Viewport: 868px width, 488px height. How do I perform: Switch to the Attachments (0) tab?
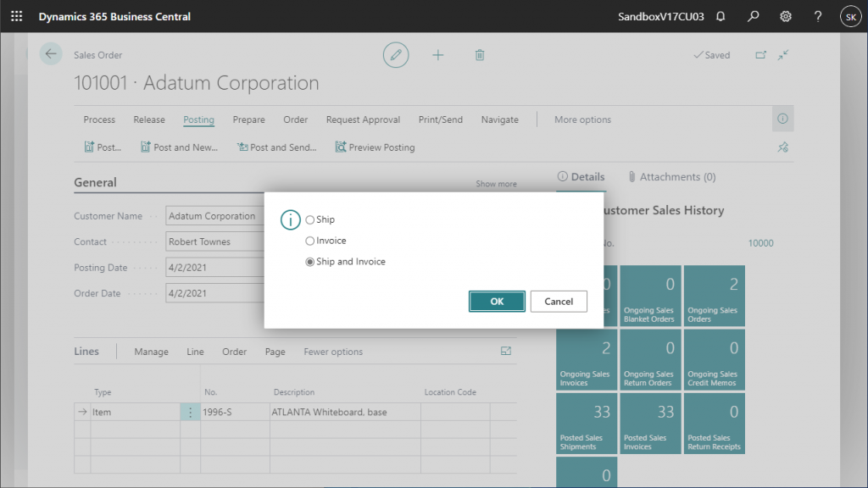[x=671, y=176]
